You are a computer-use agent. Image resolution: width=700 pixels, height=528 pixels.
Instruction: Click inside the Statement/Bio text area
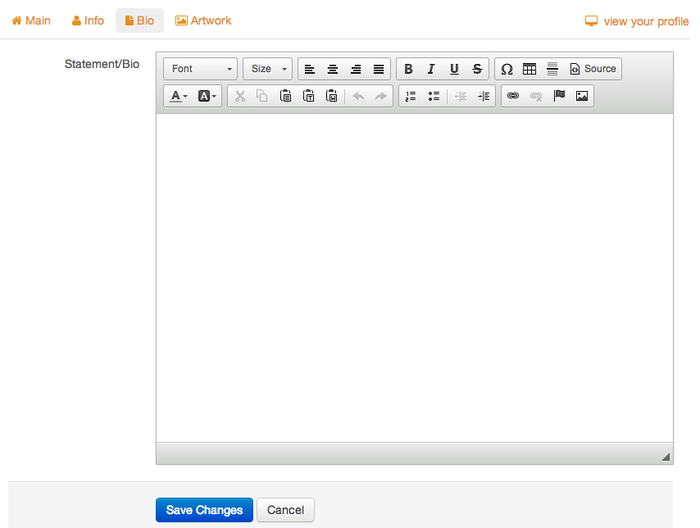(415, 278)
